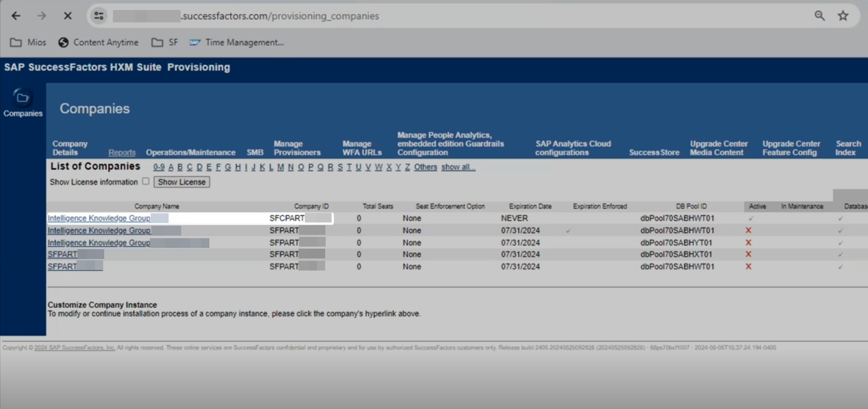Filter companies by letter I

tap(246, 167)
